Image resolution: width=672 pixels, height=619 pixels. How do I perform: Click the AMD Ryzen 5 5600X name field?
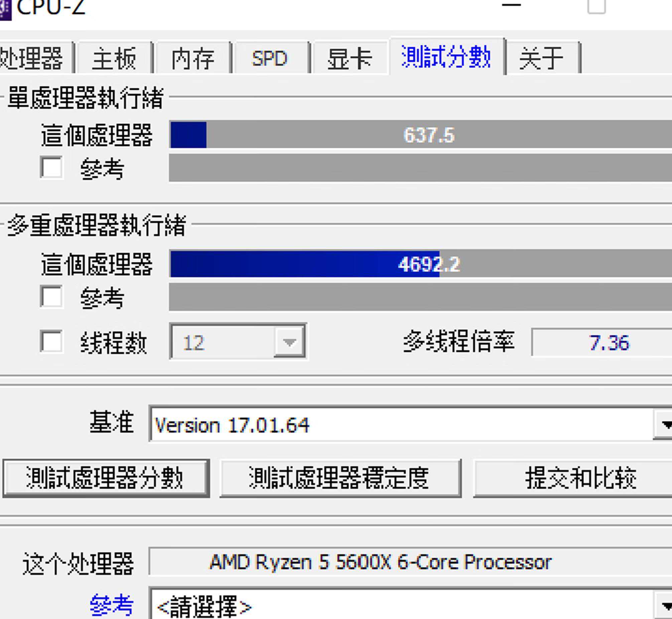click(x=380, y=562)
